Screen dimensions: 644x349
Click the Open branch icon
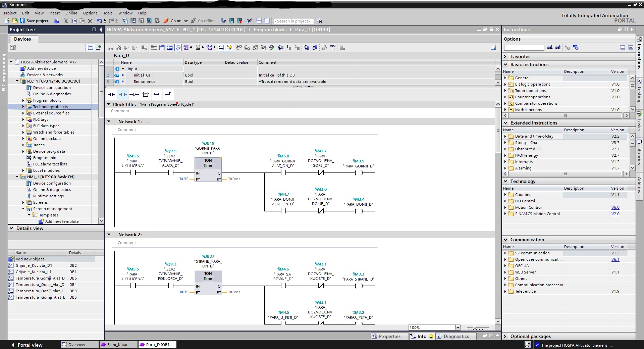click(x=157, y=94)
